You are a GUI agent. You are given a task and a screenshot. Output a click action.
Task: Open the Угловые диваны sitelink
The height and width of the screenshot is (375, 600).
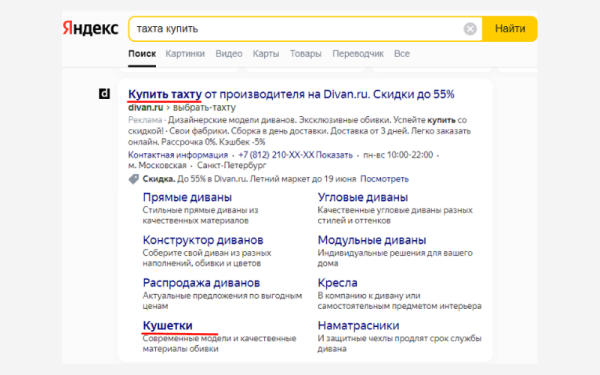click(x=363, y=197)
